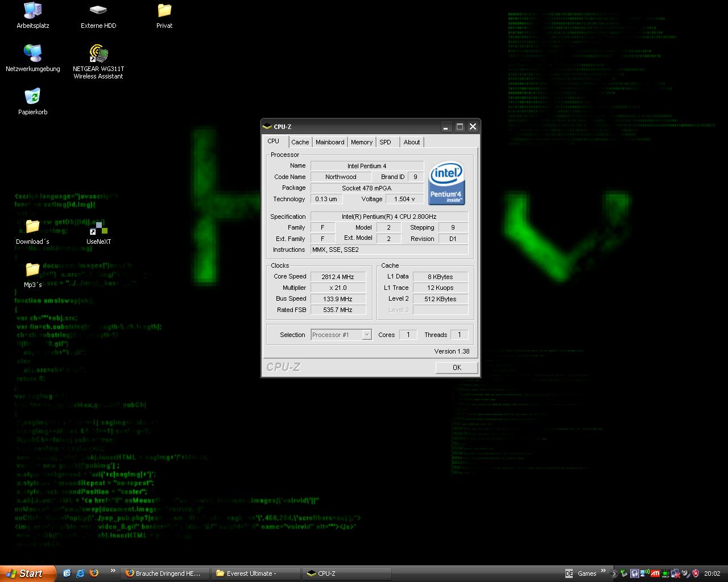This screenshot has width=728, height=582.
Task: Click the DE language indicator
Action: [x=569, y=573]
